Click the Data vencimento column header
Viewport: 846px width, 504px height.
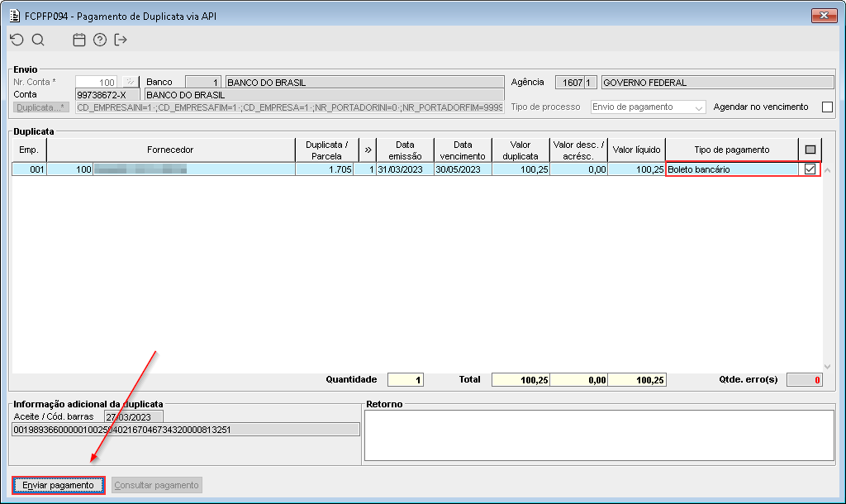pos(463,150)
